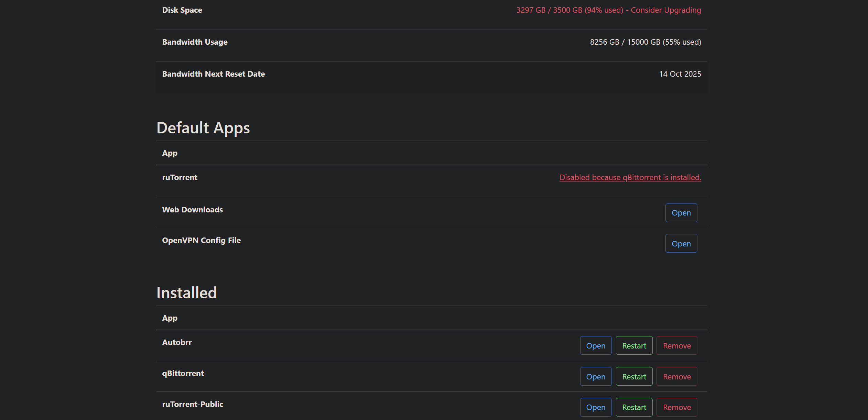Click the Disk Space usage warning text
This screenshot has height=420, width=868.
click(x=608, y=10)
